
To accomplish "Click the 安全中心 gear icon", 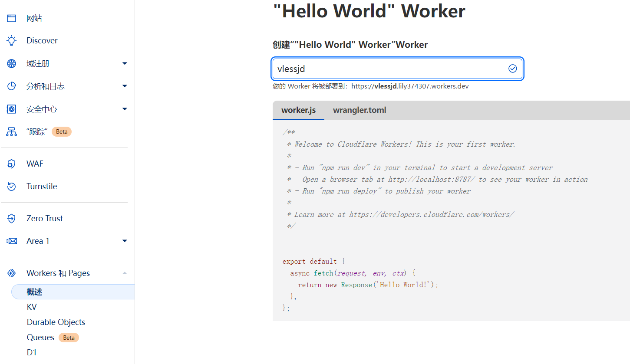I will (12, 109).
